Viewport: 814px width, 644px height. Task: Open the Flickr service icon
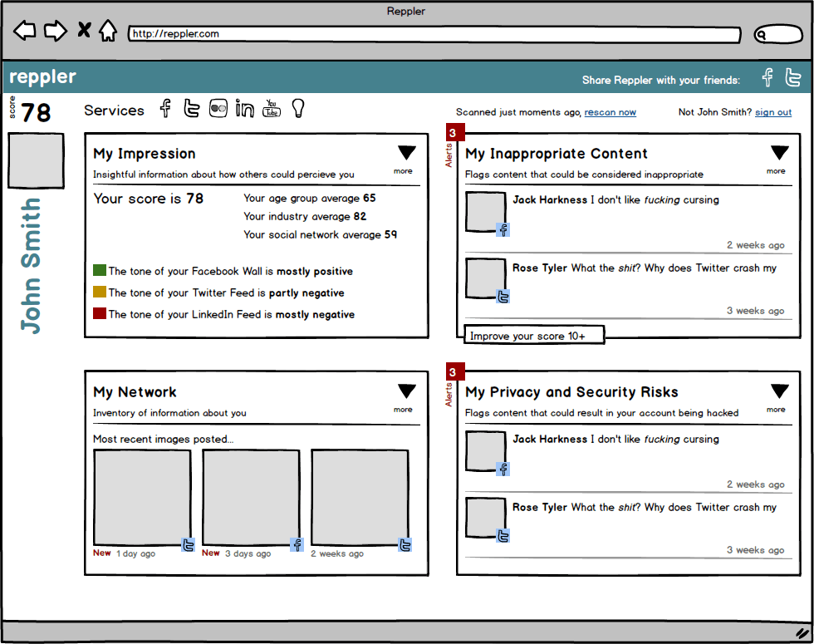tap(218, 109)
